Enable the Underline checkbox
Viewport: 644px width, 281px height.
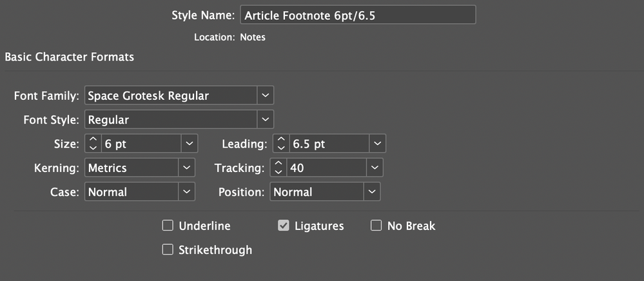[x=168, y=226]
